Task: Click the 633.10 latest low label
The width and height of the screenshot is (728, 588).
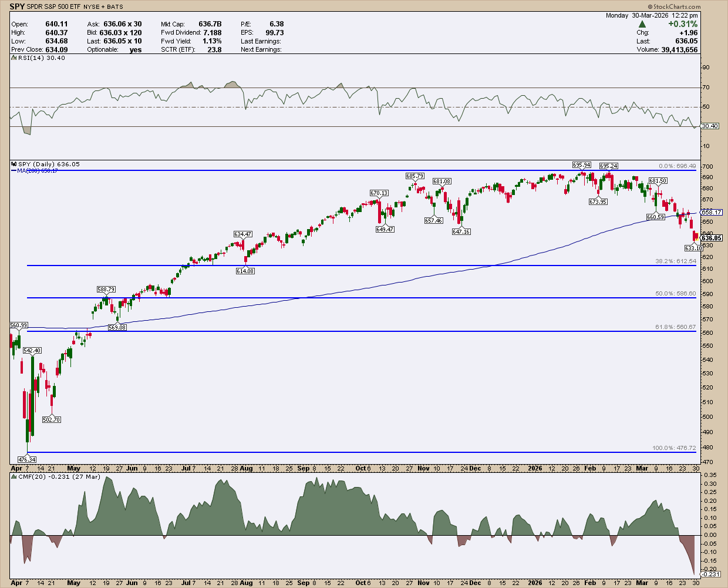Action: [693, 248]
